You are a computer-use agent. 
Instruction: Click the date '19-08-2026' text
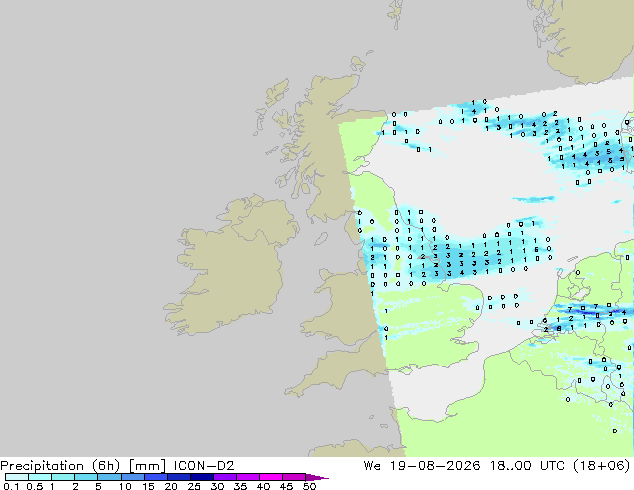coord(435,466)
